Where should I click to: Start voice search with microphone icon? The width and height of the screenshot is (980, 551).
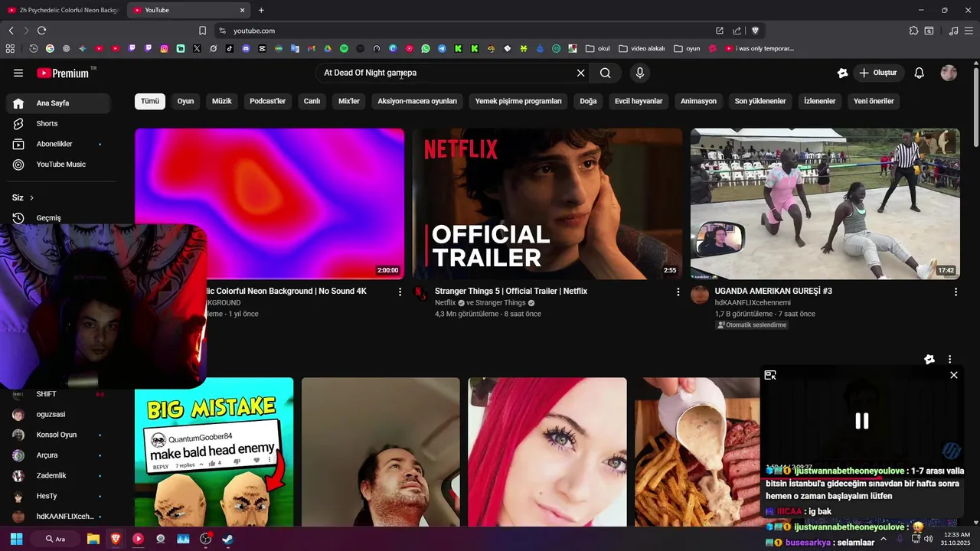coord(640,73)
